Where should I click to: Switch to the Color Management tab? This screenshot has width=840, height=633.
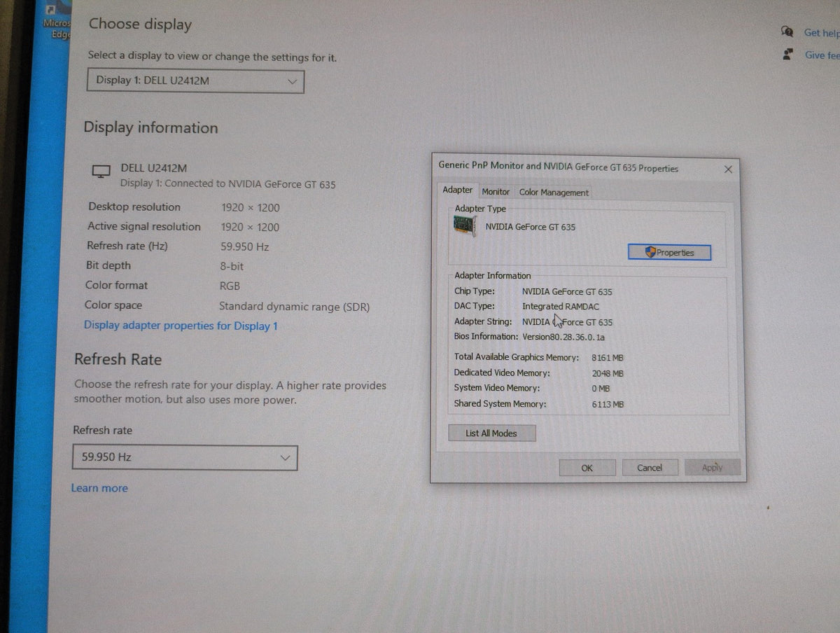point(554,193)
